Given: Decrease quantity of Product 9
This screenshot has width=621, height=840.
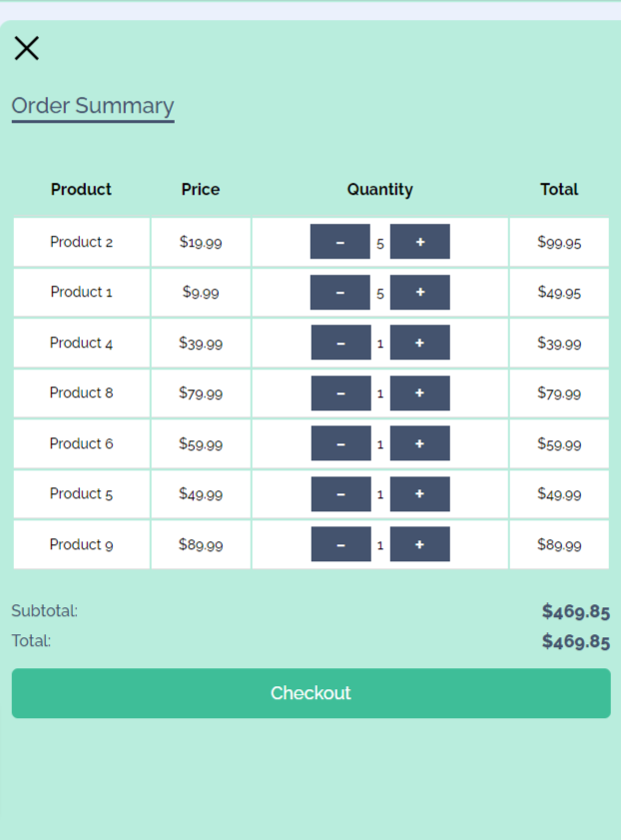Looking at the screenshot, I should click(341, 544).
